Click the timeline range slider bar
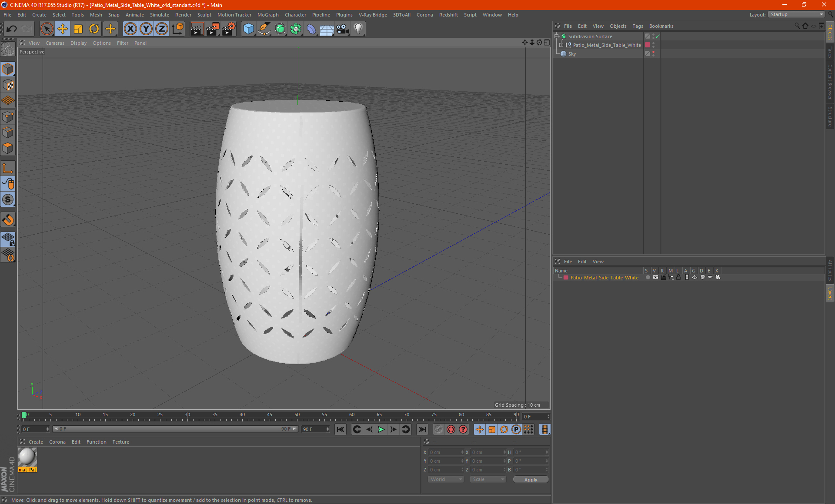This screenshot has height=504, width=835. coord(175,429)
